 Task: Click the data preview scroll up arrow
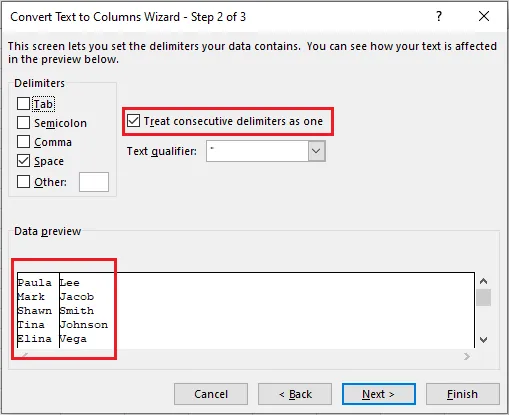(x=483, y=281)
